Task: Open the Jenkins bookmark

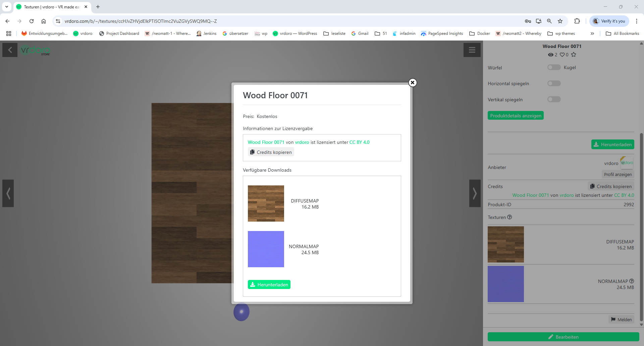Action: click(x=206, y=34)
